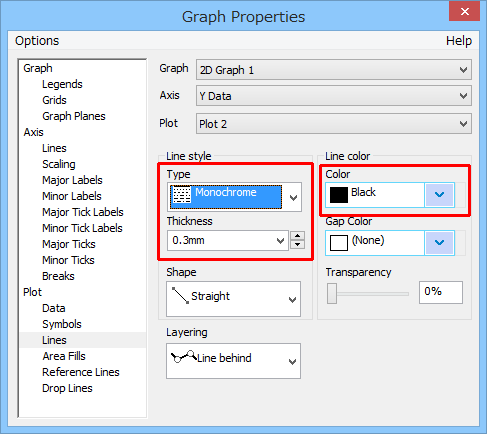The image size is (487, 434).
Task: Select Symbols under Plot in tree
Action: click(x=62, y=324)
